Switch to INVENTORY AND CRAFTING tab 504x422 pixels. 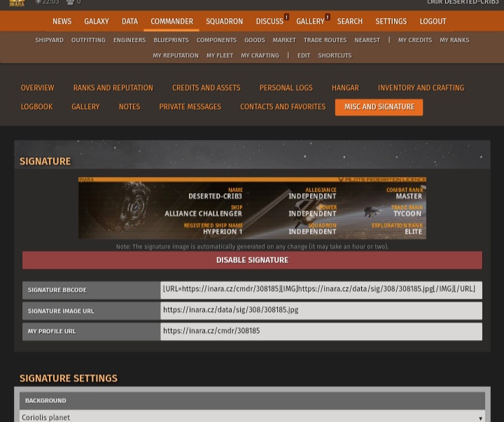(421, 87)
